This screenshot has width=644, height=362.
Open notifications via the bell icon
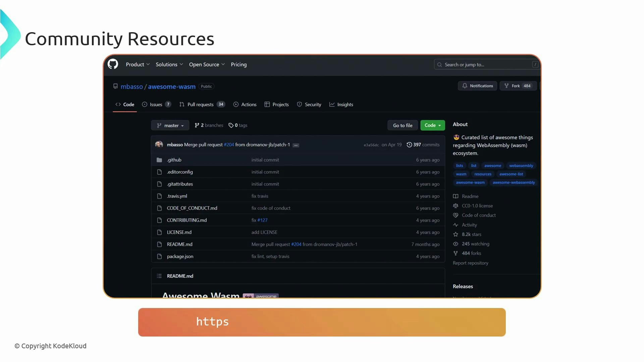point(465,85)
